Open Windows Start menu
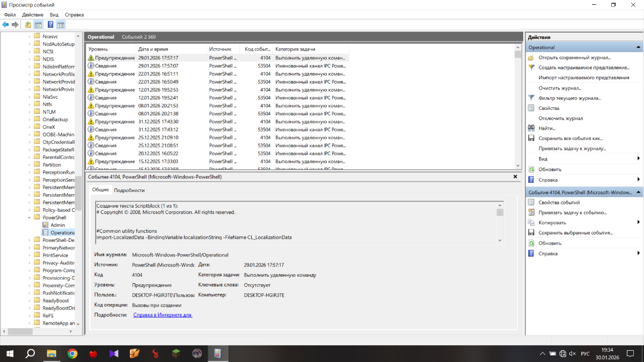644x362 pixels. pyautogui.click(x=10, y=353)
